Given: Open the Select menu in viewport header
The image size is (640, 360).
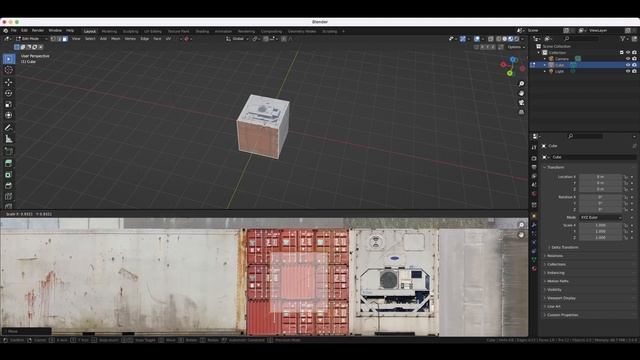Looking at the screenshot, I should coord(90,39).
